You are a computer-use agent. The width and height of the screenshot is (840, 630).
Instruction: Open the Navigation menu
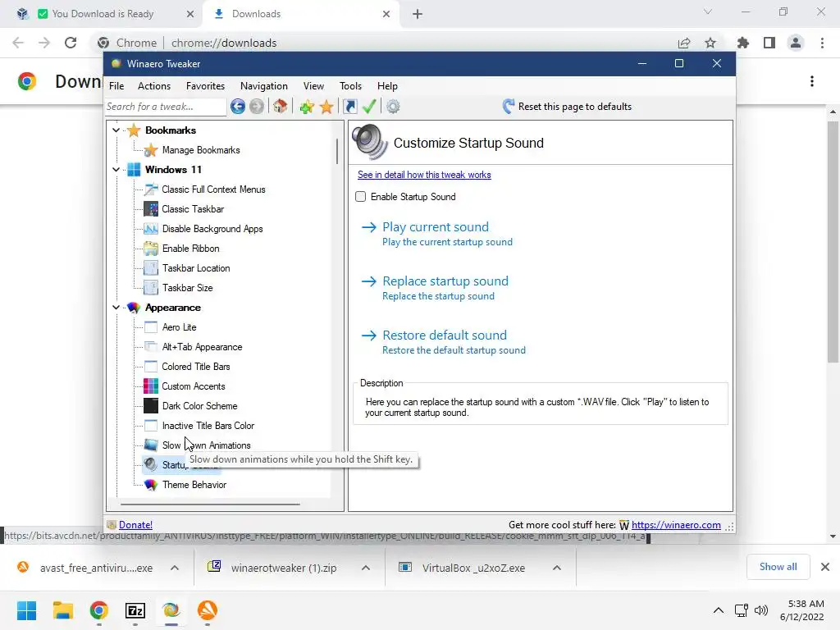click(x=263, y=85)
